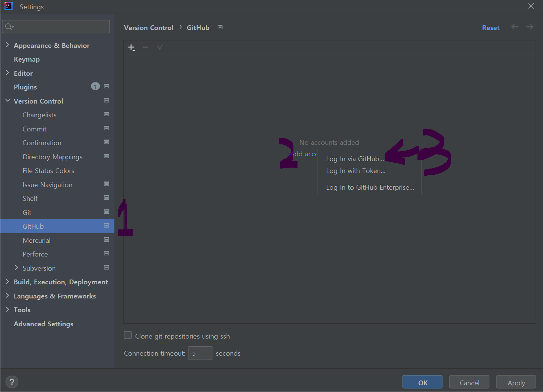Close the Settings dialog window
Image resolution: width=543 pixels, height=392 pixels.
pos(531,6)
